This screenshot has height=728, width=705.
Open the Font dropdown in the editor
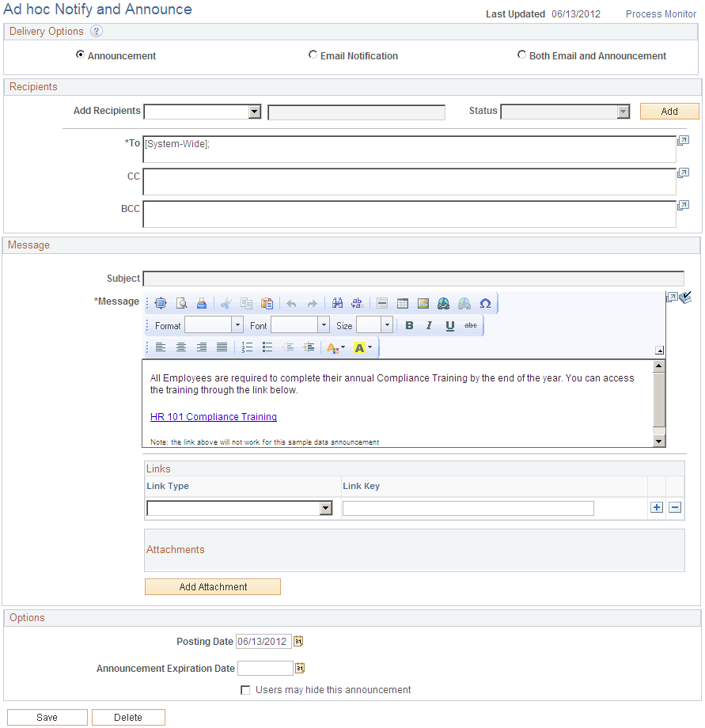tap(323, 325)
